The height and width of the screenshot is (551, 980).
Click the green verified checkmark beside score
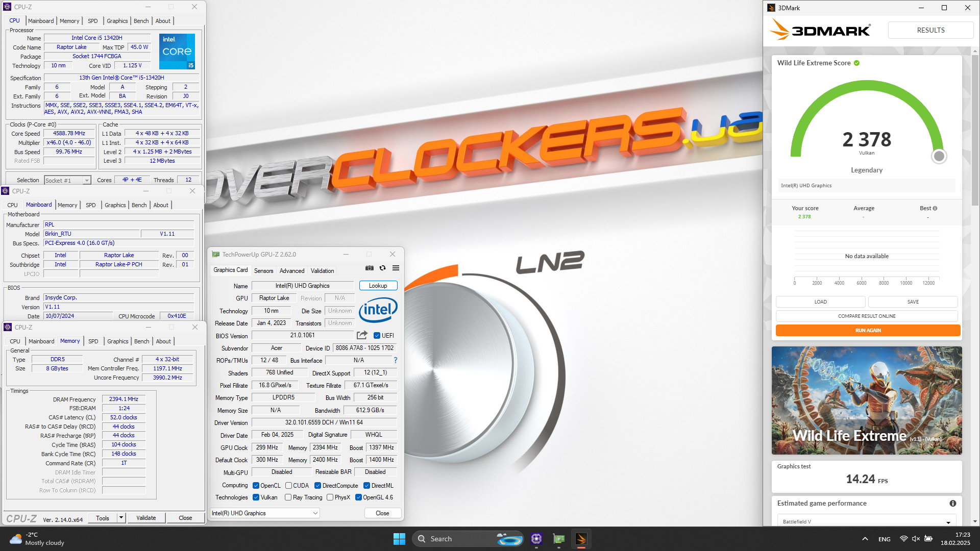point(856,63)
